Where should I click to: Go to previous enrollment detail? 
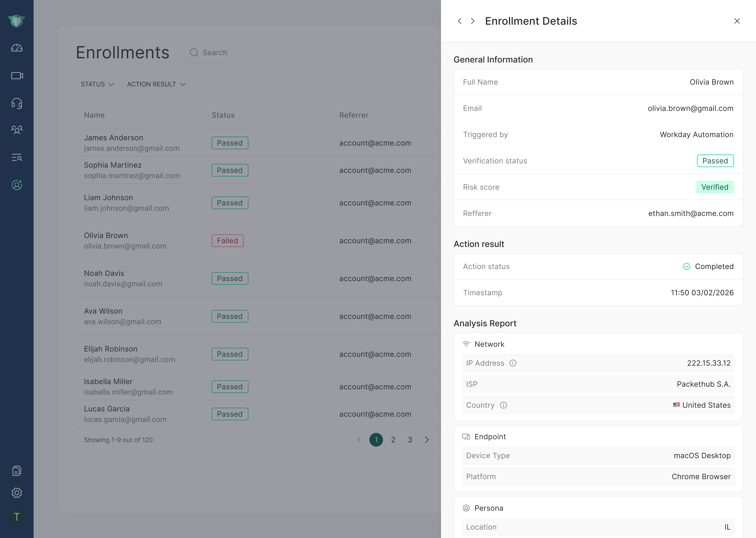coord(460,21)
